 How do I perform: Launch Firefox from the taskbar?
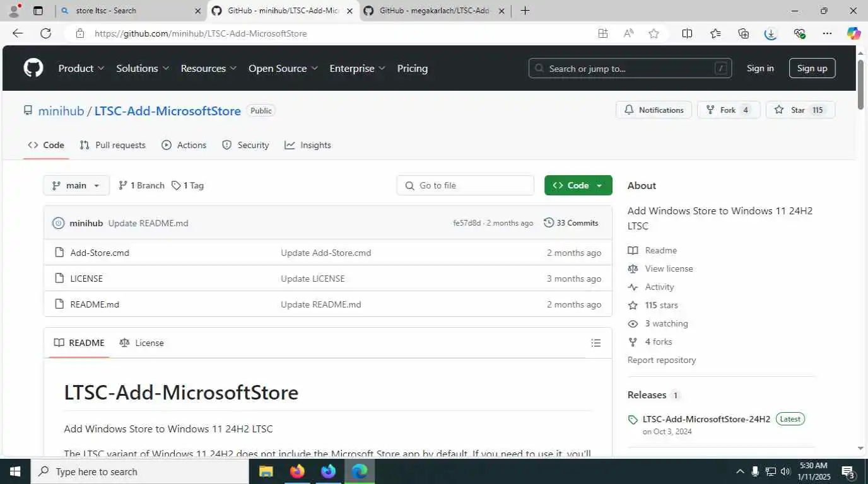coord(297,471)
